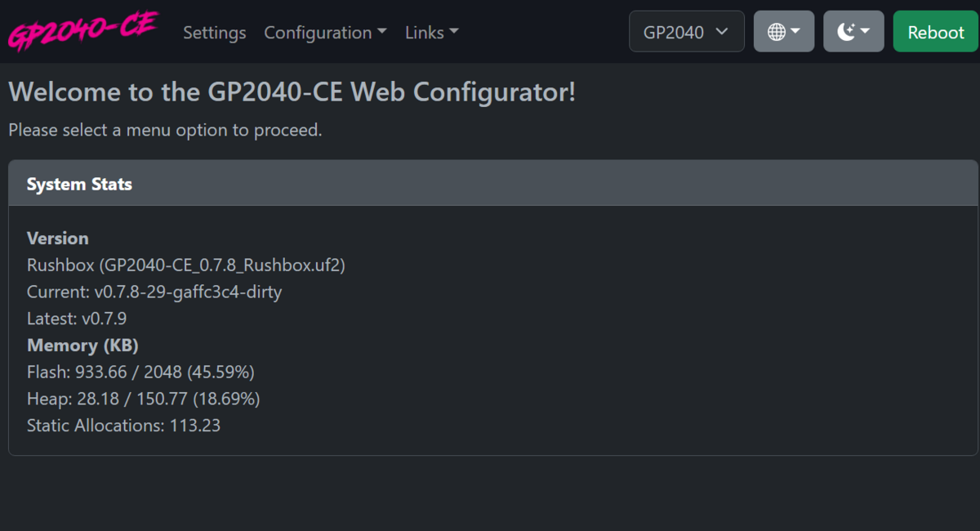Click the Heap usage line
The height and width of the screenshot is (531, 980).
tap(143, 399)
